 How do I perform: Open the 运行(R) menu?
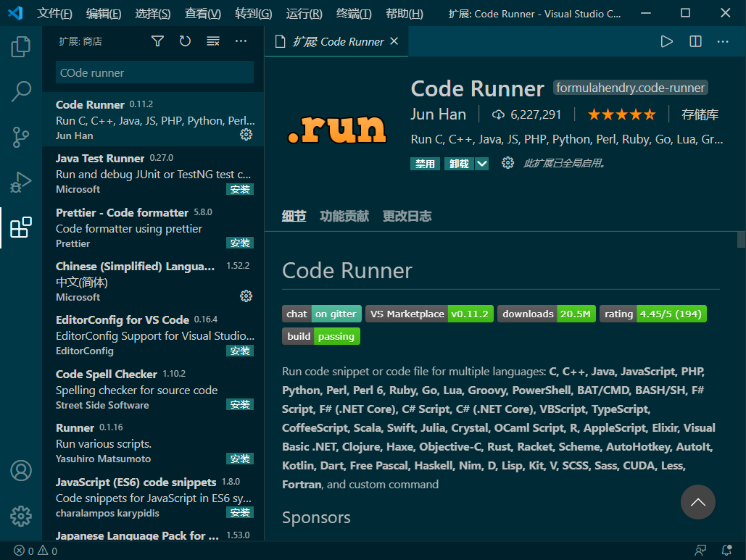(304, 13)
